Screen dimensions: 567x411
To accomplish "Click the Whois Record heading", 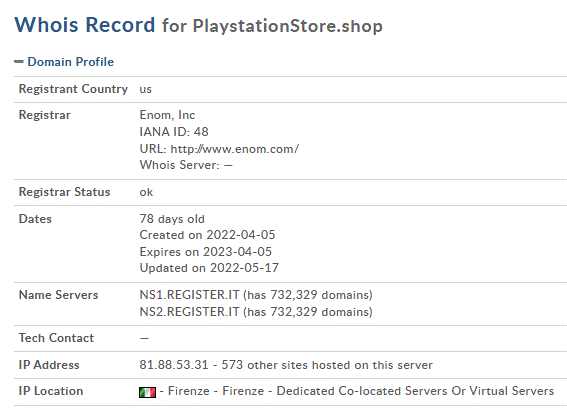I will [x=85, y=25].
